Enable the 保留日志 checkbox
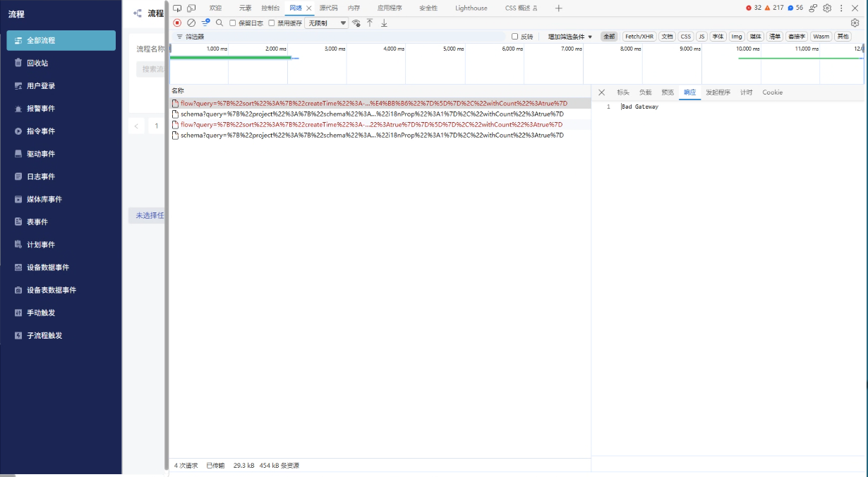The width and height of the screenshot is (868, 477). (x=233, y=23)
